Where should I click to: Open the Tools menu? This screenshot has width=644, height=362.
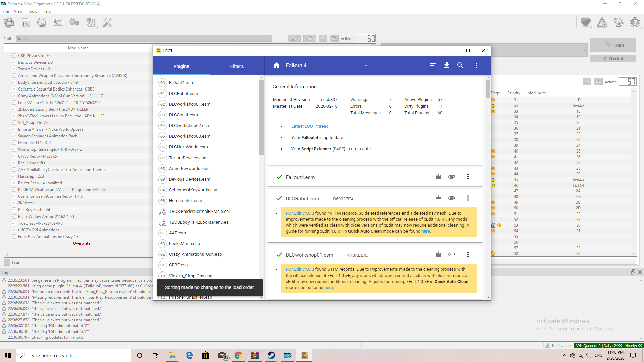coord(32,11)
